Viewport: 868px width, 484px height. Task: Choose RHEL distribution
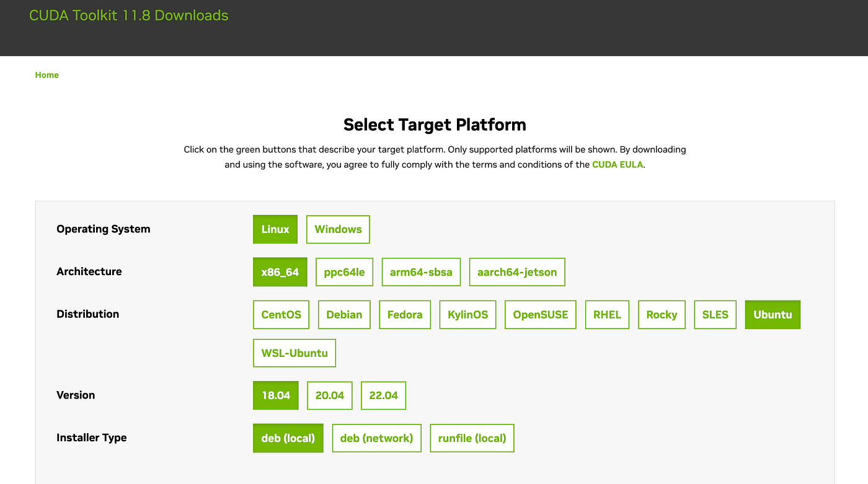(x=607, y=315)
